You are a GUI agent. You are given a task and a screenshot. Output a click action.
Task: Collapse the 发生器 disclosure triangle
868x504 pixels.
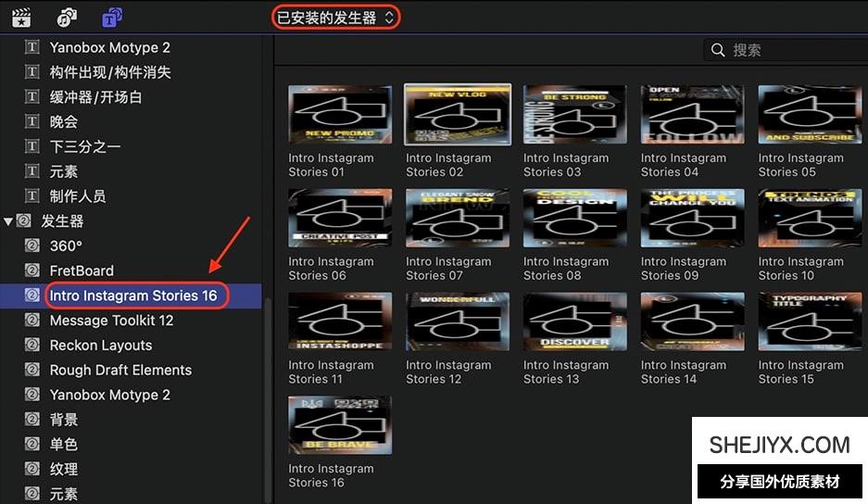pos(8,221)
